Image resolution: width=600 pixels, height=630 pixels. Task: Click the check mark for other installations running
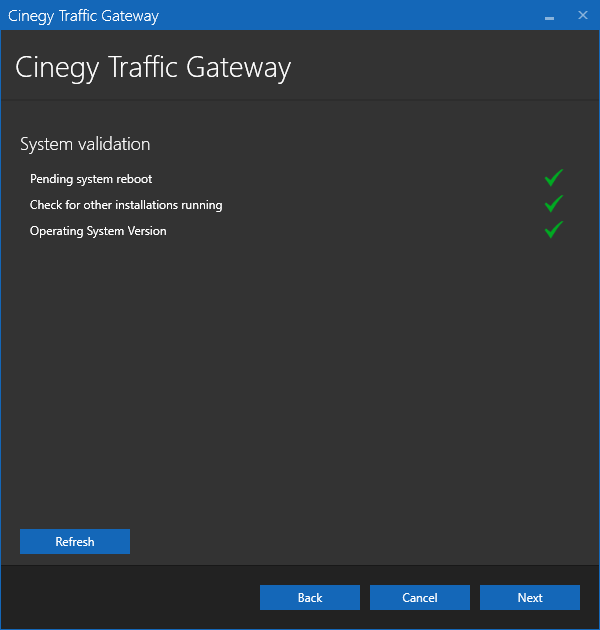[x=554, y=204]
